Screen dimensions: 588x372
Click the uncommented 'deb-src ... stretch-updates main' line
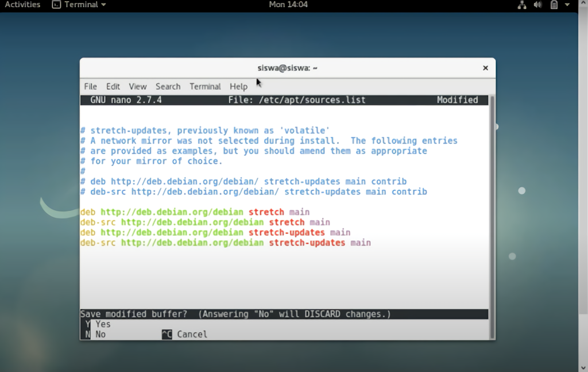(225, 243)
